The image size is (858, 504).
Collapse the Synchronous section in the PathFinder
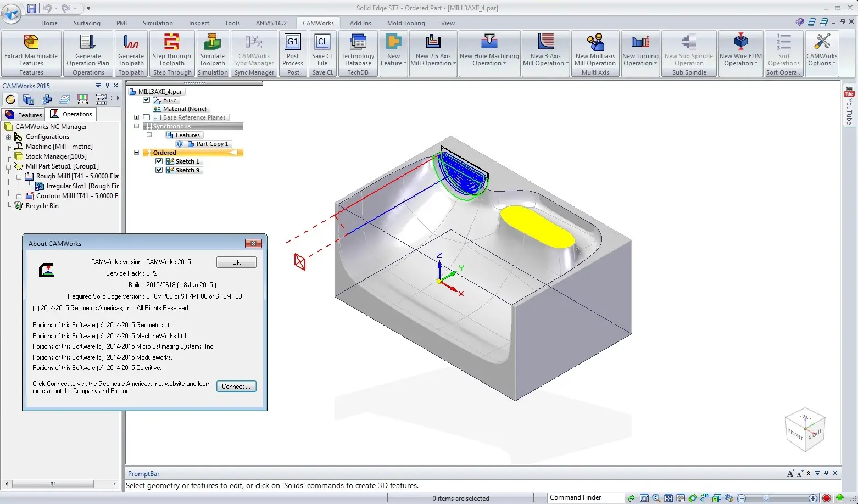click(136, 126)
